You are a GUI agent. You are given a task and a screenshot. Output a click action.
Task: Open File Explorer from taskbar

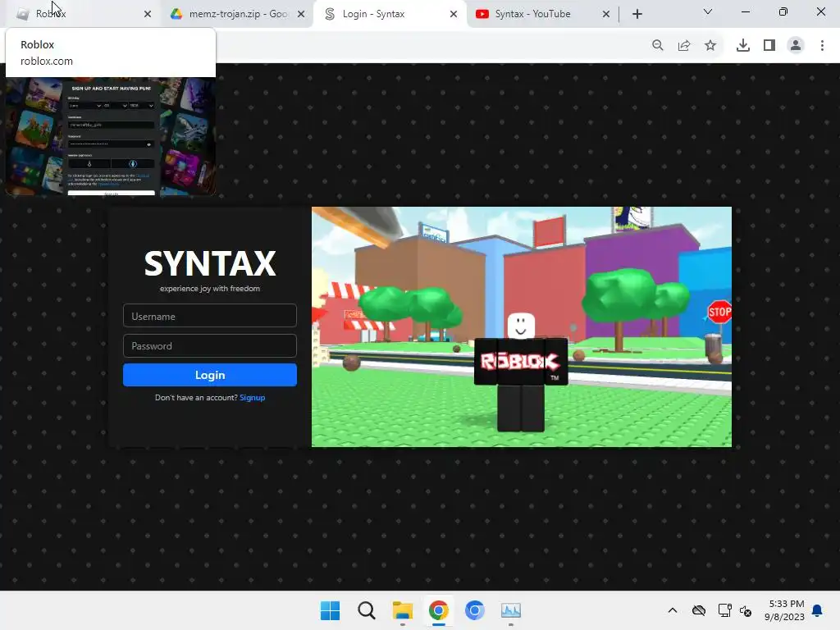[402, 610]
